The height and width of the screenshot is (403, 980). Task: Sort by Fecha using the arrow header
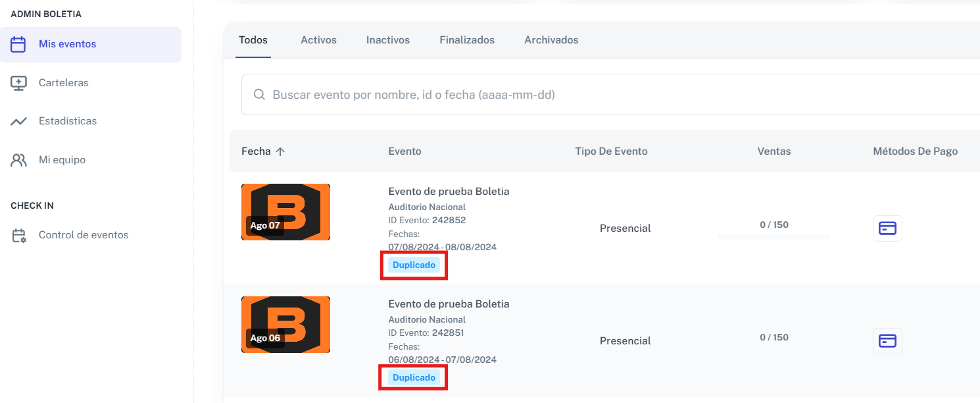click(263, 151)
